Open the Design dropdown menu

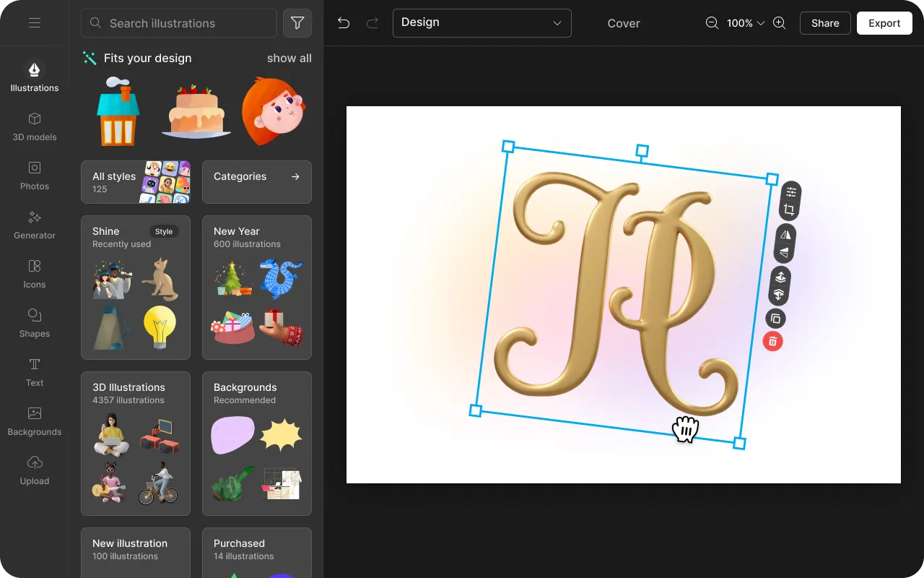pos(481,22)
